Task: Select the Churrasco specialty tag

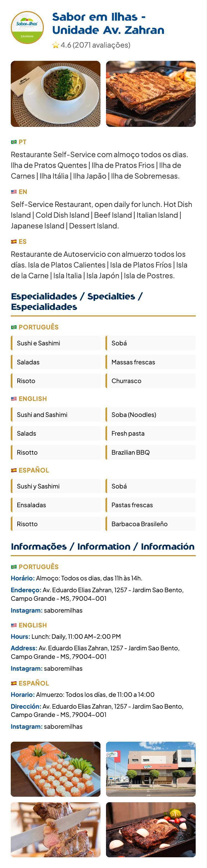Action: pyautogui.click(x=151, y=381)
